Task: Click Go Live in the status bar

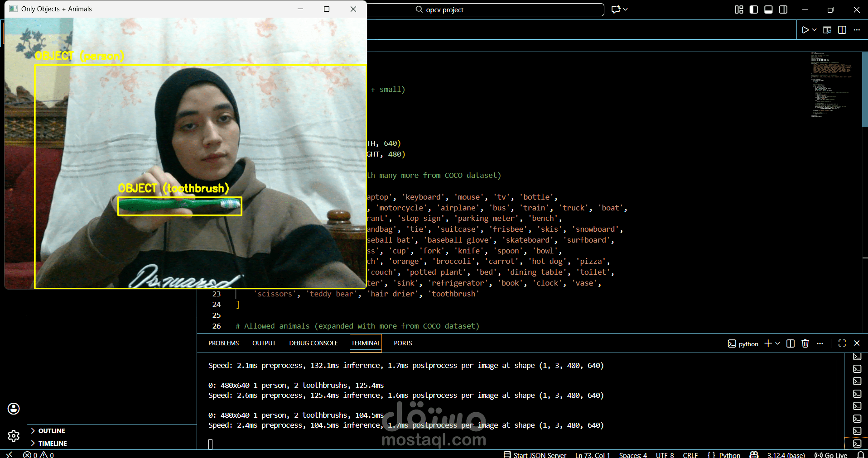Action: pyautogui.click(x=831, y=455)
